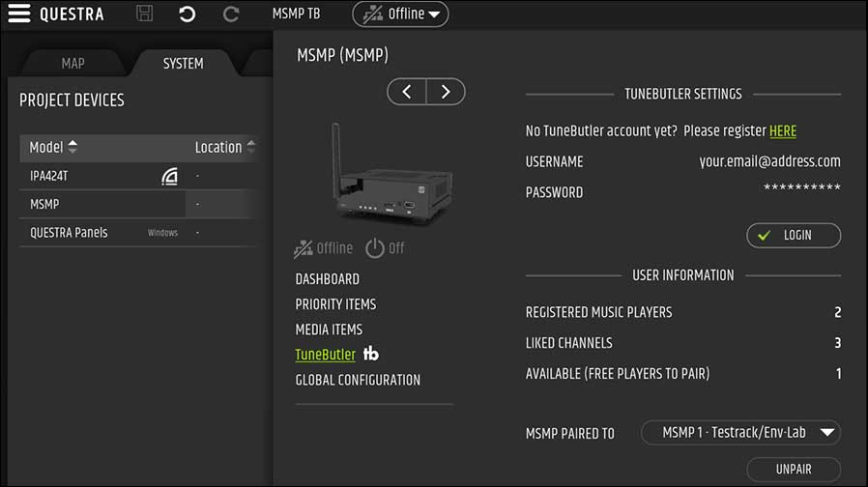The image size is (868, 487).
Task: Click the username email input field
Action: (769, 161)
